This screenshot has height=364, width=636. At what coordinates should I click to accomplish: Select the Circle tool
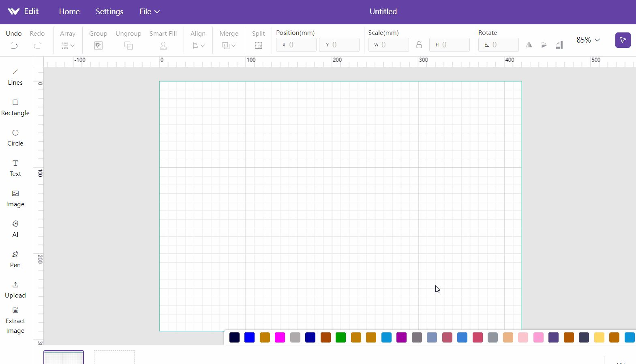click(x=15, y=137)
